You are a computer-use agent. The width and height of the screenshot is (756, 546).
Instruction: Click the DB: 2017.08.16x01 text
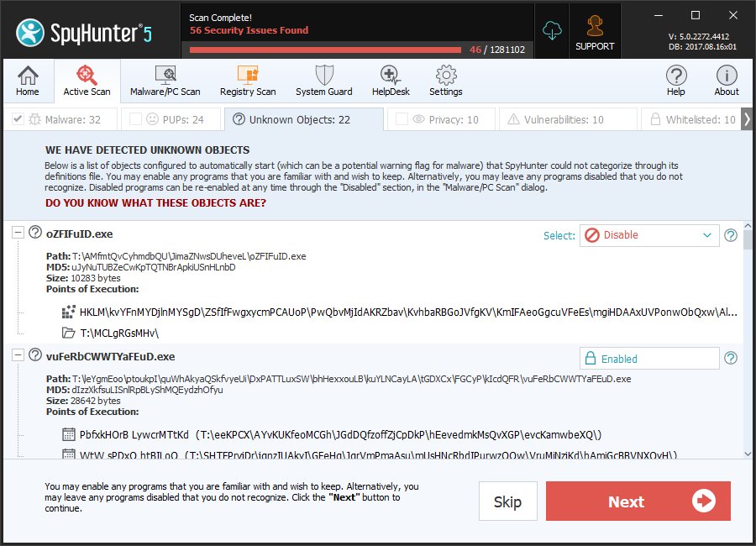point(702,47)
